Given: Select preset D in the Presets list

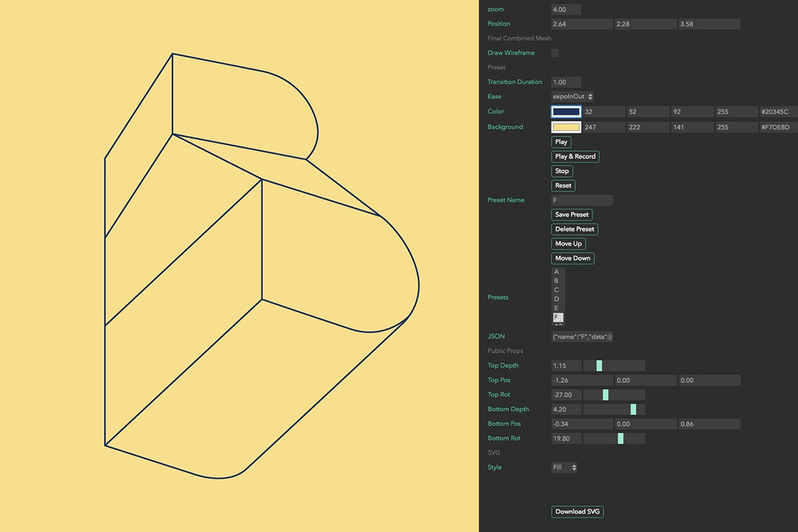Looking at the screenshot, I should 557,299.
